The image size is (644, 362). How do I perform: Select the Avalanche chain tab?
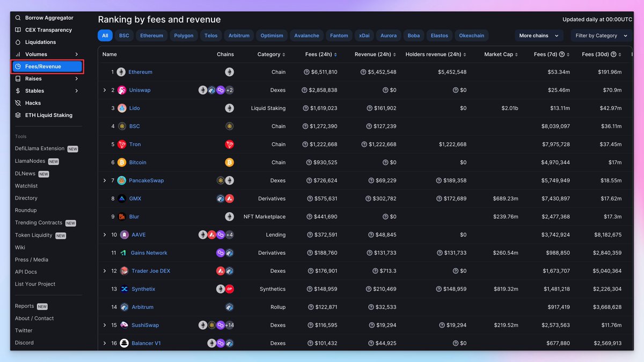(x=307, y=35)
